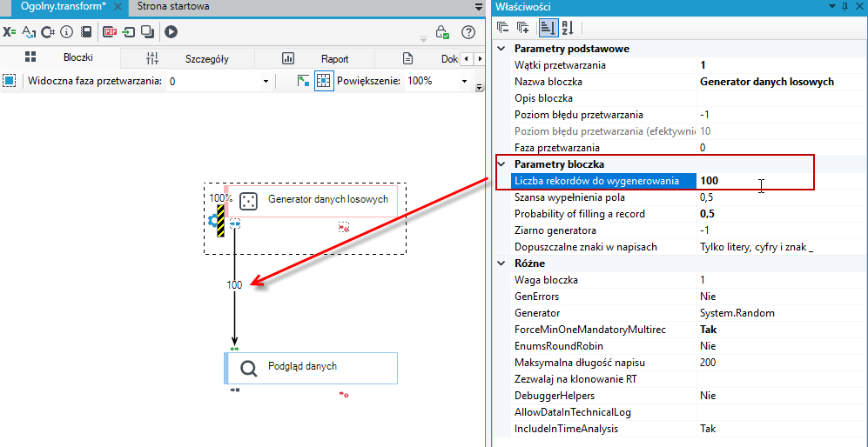Click the magnifier icon on Podgląd danych block

248,369
